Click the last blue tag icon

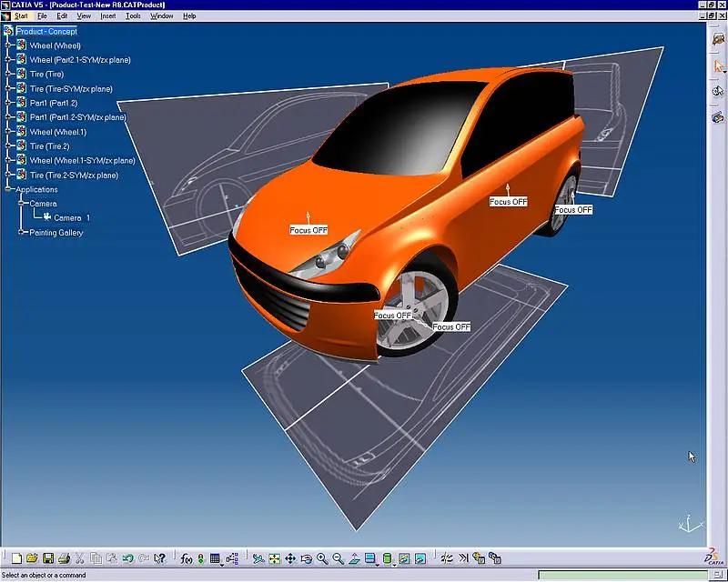495,558
